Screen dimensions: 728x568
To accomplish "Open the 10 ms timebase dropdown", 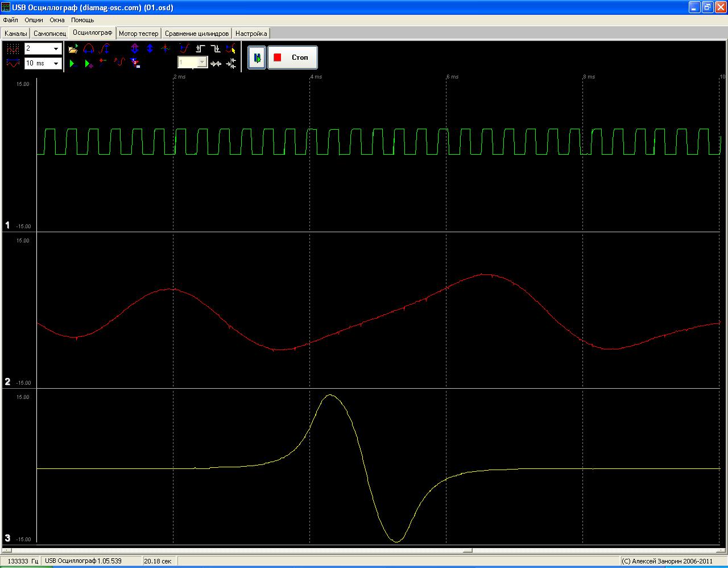I will click(x=43, y=63).
